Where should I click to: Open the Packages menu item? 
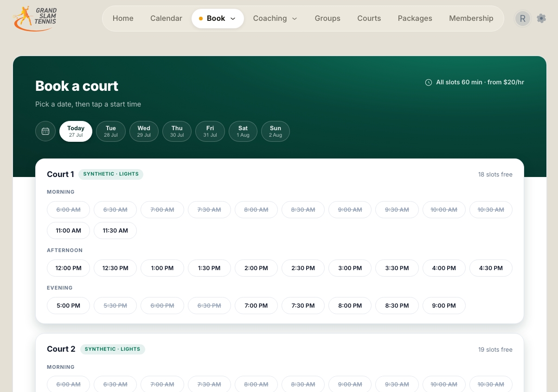[415, 19]
